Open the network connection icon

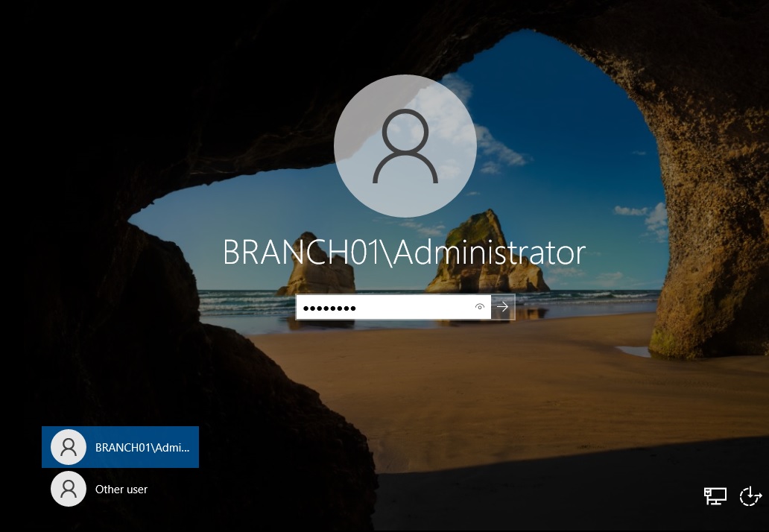pos(715,496)
